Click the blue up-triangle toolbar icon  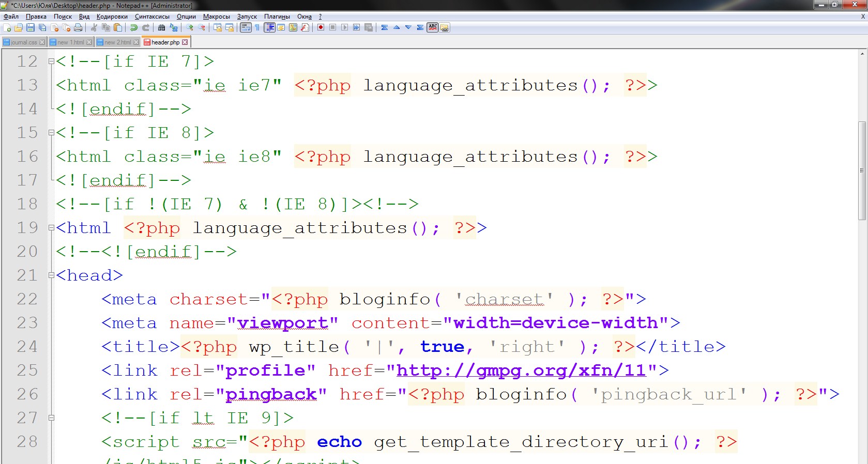click(397, 27)
